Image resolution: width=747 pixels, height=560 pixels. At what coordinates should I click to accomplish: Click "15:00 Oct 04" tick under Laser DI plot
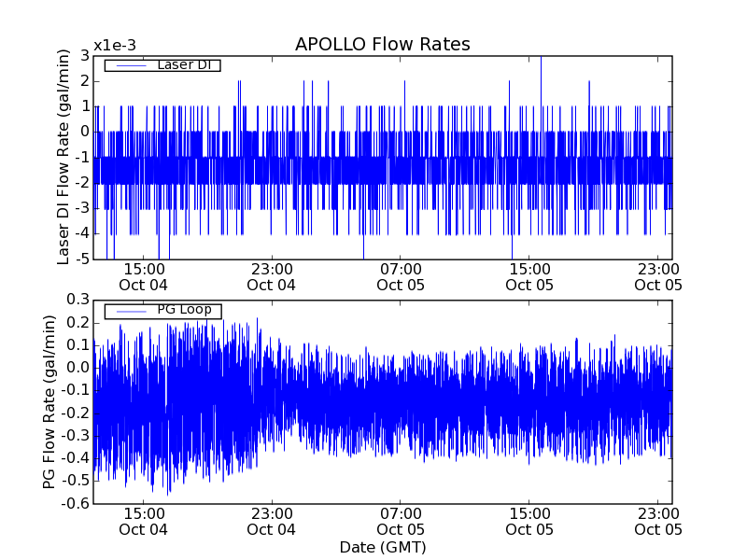pyautogui.click(x=144, y=277)
